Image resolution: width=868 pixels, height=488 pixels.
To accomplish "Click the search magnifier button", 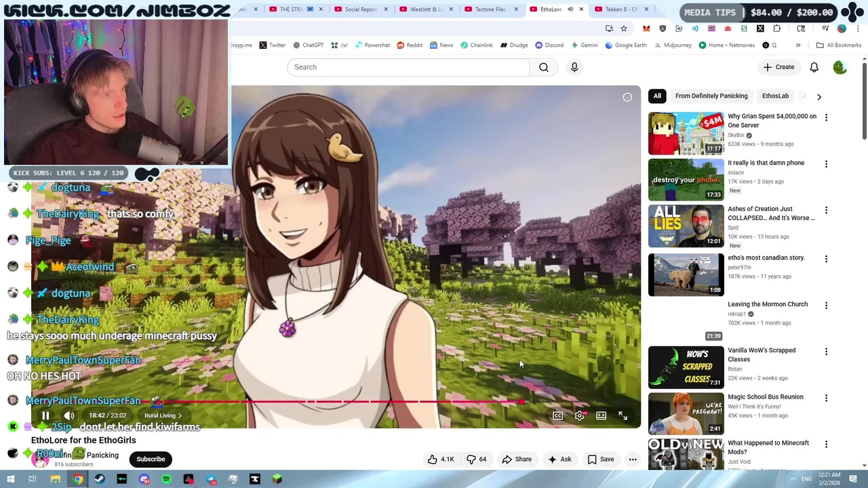I will (544, 67).
